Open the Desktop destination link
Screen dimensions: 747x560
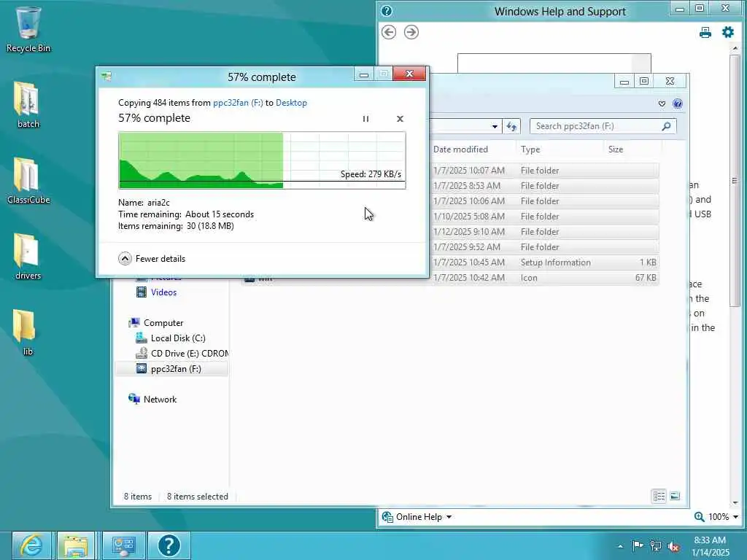pyautogui.click(x=291, y=102)
